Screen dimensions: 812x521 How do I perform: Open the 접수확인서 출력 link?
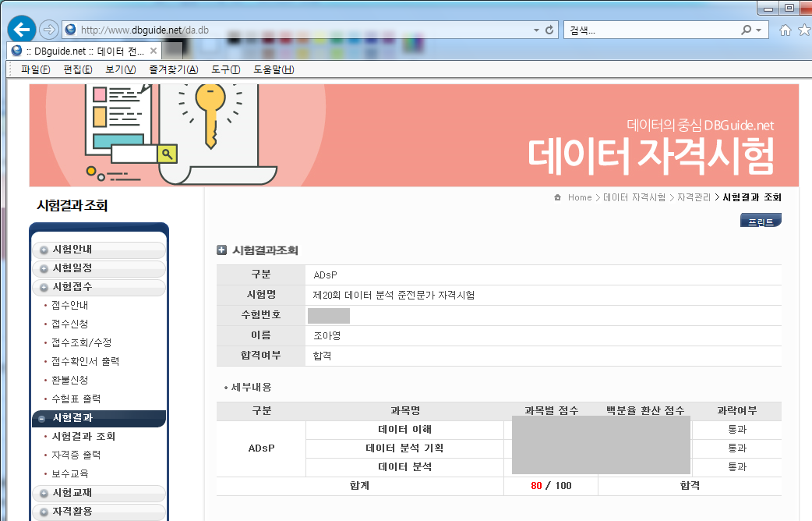pos(86,361)
